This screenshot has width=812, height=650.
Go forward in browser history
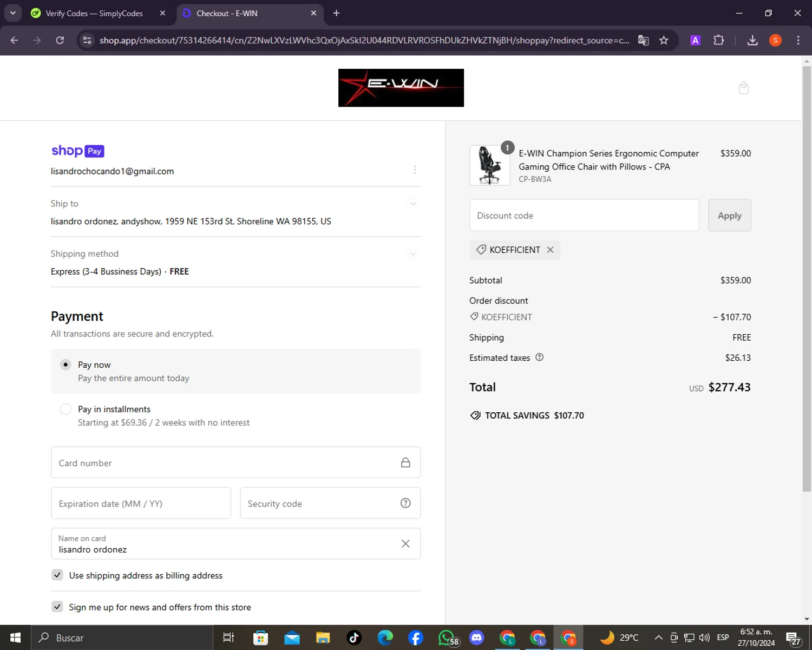pos(37,40)
